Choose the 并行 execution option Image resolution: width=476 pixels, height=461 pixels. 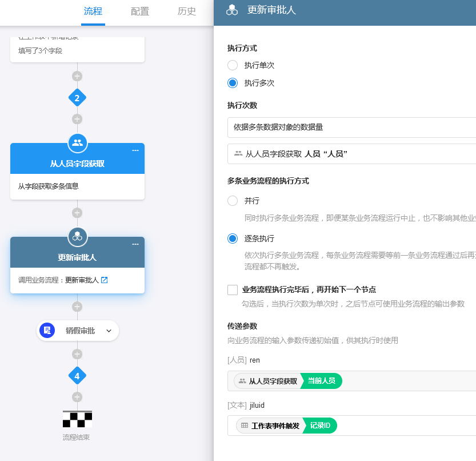coord(233,201)
